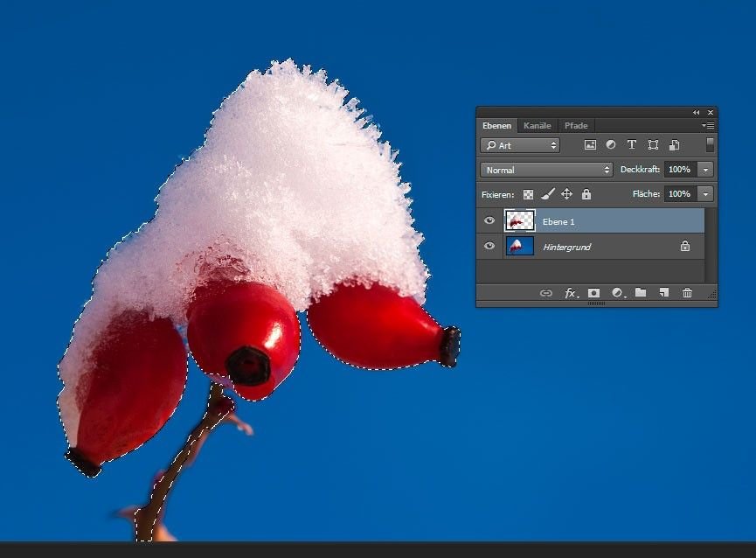Click the Hintergrund layer name

point(567,247)
